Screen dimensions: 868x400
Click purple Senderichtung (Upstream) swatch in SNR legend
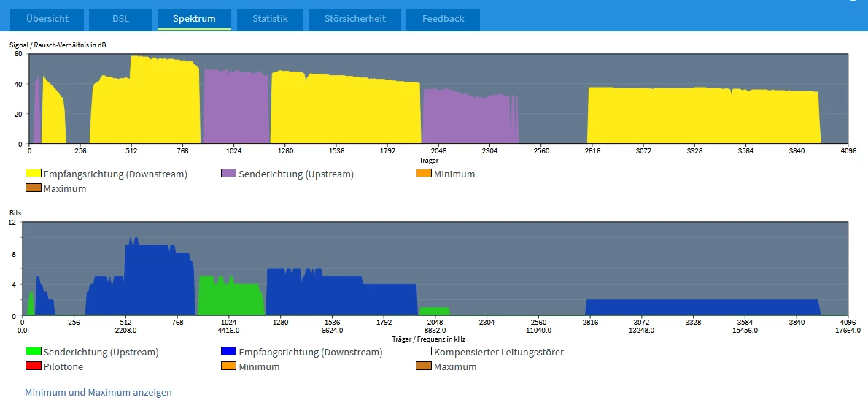228,174
